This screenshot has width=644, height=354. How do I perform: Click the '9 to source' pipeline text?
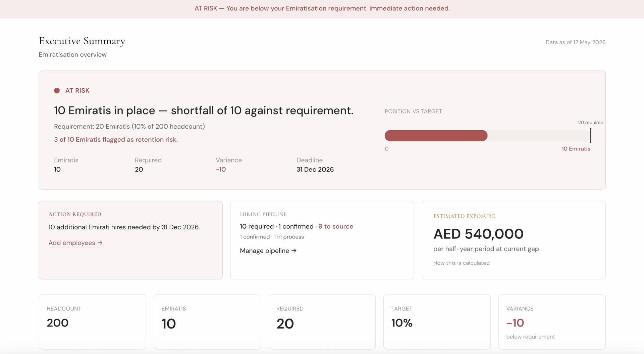[336, 227]
